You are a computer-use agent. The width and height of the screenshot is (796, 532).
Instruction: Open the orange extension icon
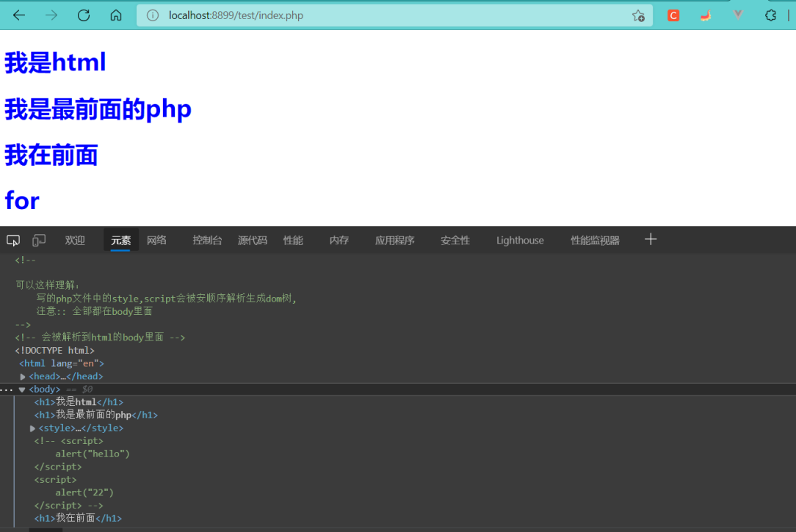[x=706, y=15]
